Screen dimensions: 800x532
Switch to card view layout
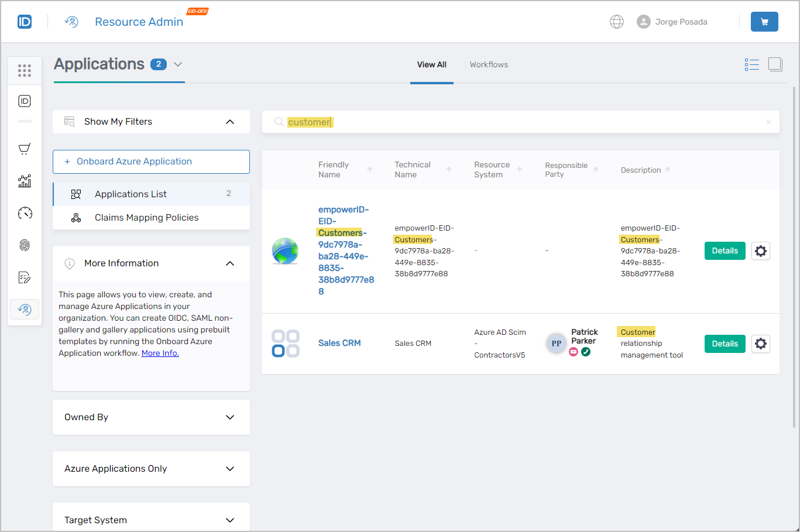point(775,64)
